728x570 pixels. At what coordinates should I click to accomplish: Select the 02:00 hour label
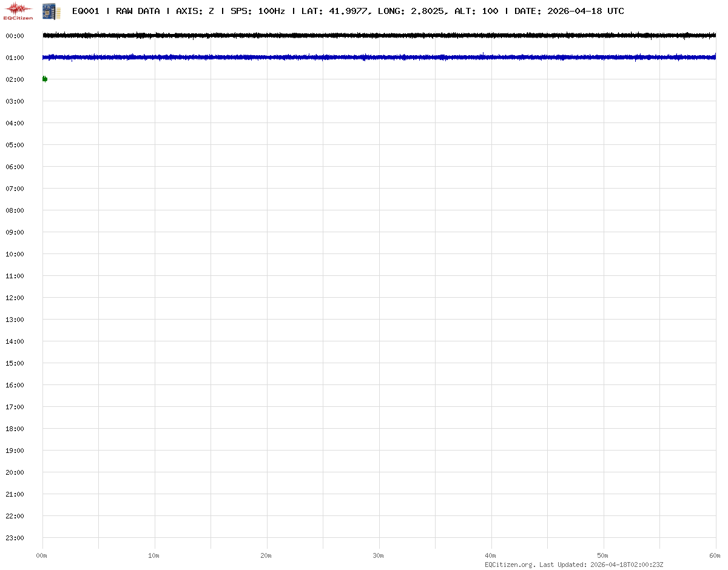click(15, 79)
